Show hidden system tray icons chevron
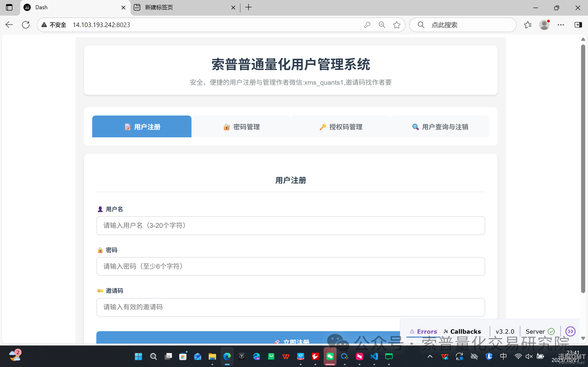 pyautogui.click(x=430, y=356)
